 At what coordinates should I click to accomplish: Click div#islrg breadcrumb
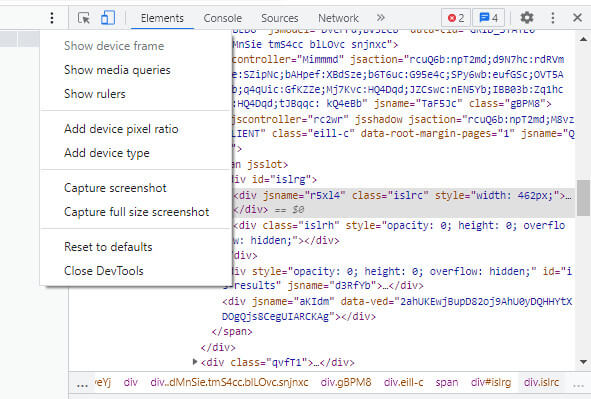coord(491,382)
